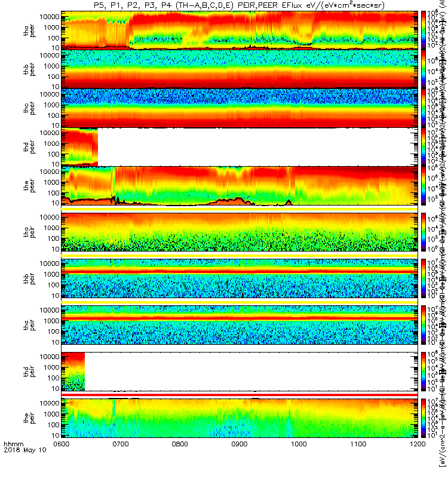448x478 pixels.
Task: Click inside the the peer spectrogram panel
Action: [x=240, y=186]
